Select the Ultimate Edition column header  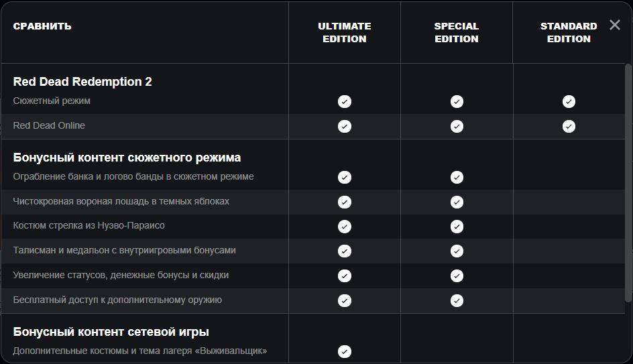345,32
